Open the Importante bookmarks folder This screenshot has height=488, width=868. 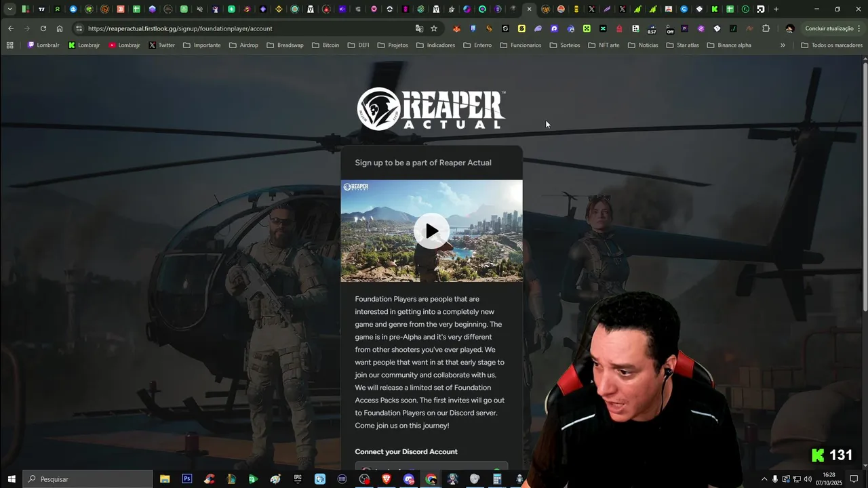point(201,45)
